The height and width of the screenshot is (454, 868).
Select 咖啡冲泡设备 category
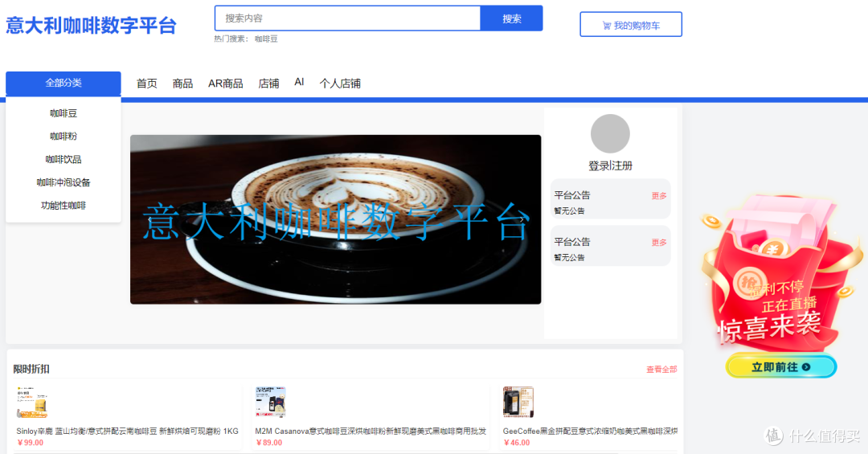tap(63, 182)
